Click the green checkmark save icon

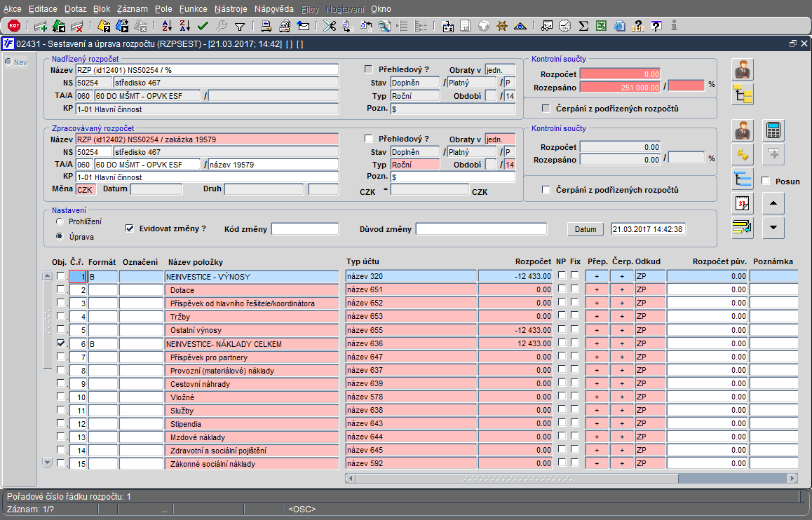203,26
